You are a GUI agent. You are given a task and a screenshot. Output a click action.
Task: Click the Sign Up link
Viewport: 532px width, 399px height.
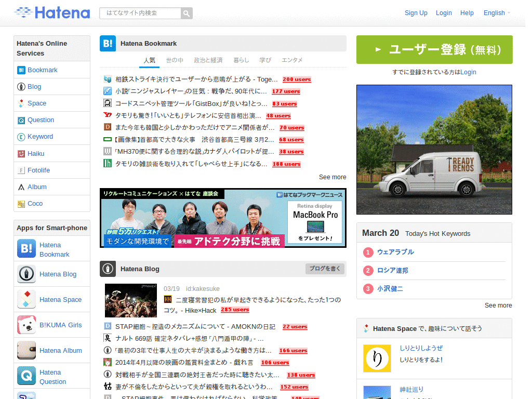416,13
